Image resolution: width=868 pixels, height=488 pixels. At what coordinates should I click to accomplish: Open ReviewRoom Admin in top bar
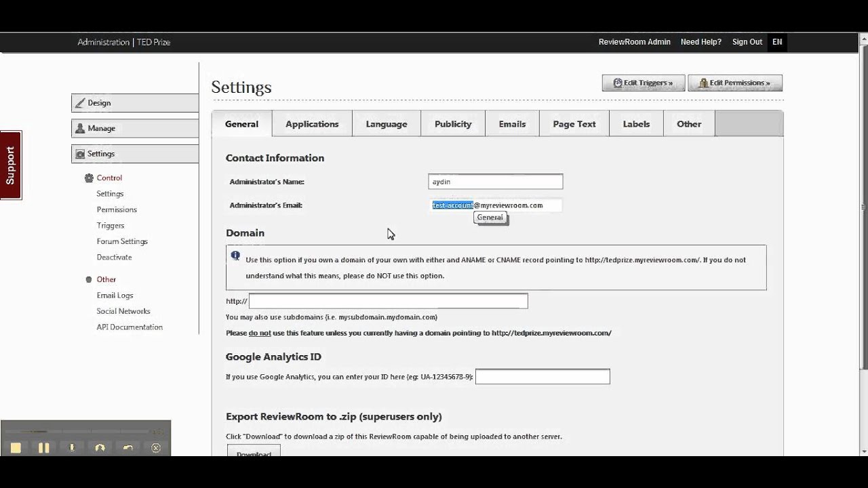click(635, 42)
